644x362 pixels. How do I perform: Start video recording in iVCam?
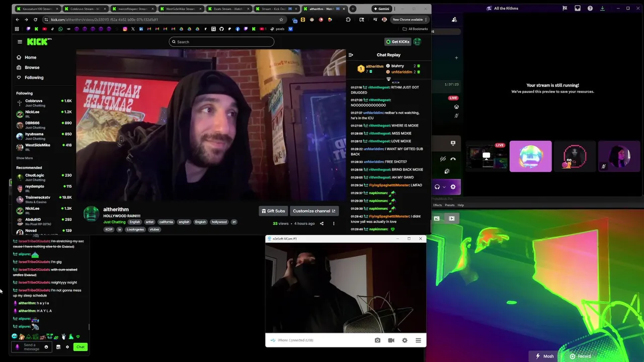click(391, 340)
